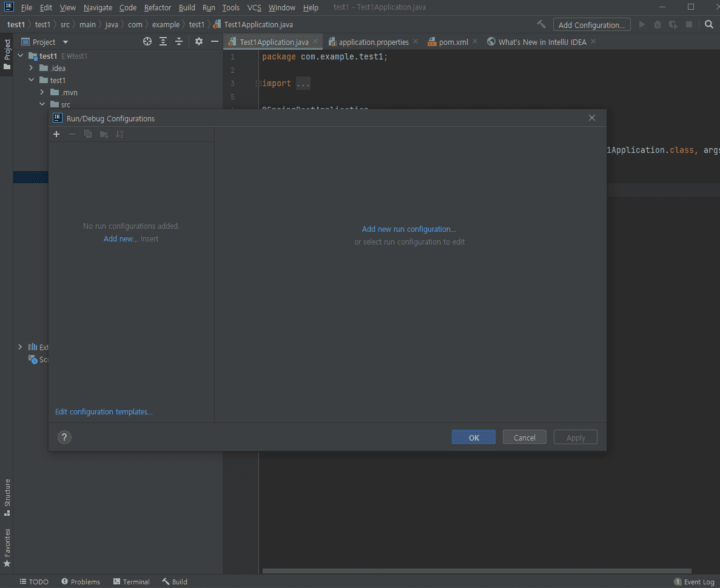Image resolution: width=720 pixels, height=588 pixels.
Task: Open the Refactor menu
Action: click(158, 8)
